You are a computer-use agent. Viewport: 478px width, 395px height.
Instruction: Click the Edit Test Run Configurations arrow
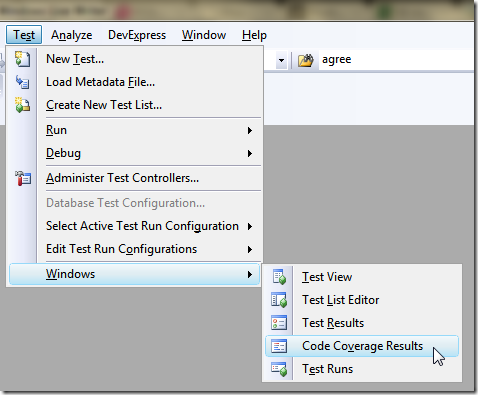(250, 249)
